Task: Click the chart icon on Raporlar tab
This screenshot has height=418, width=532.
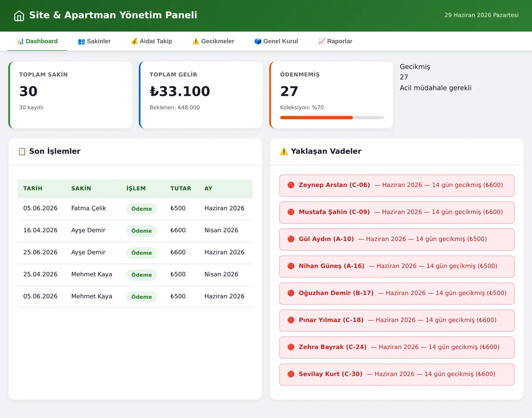Action: 321,41
